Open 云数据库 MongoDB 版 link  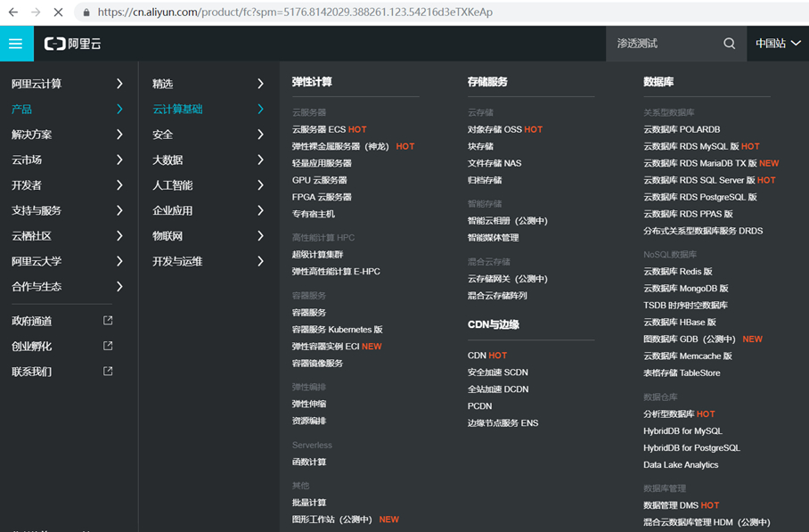coord(686,289)
